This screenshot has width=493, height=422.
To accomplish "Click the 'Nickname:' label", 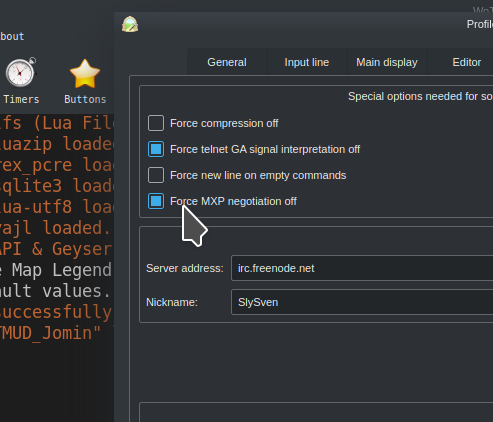I will pos(172,302).
